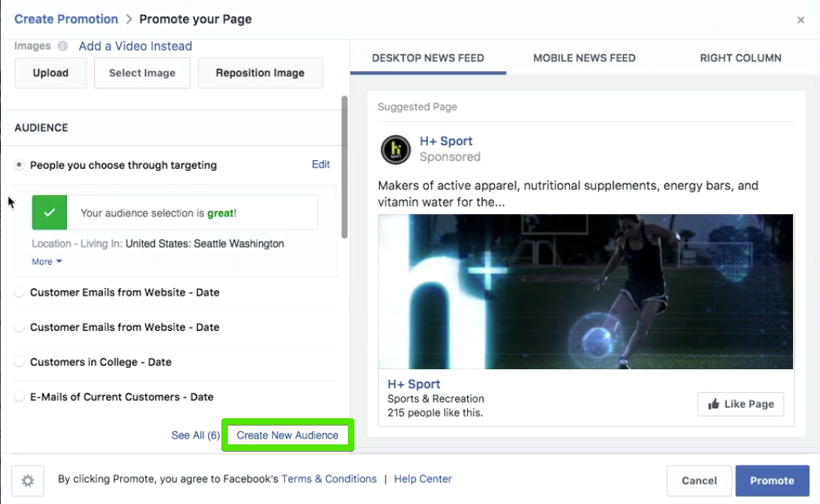Select People you choose through targeting
The height and width of the screenshot is (504, 820).
pyautogui.click(x=19, y=165)
